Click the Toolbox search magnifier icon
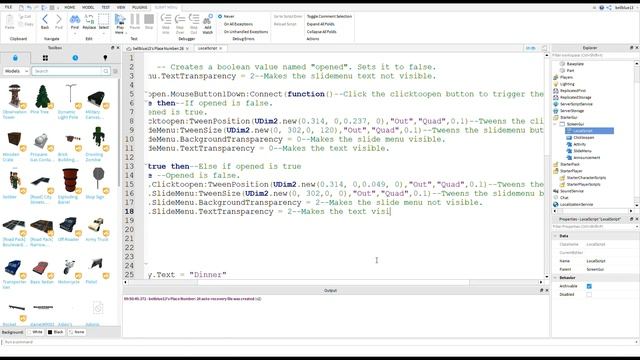 (106, 71)
